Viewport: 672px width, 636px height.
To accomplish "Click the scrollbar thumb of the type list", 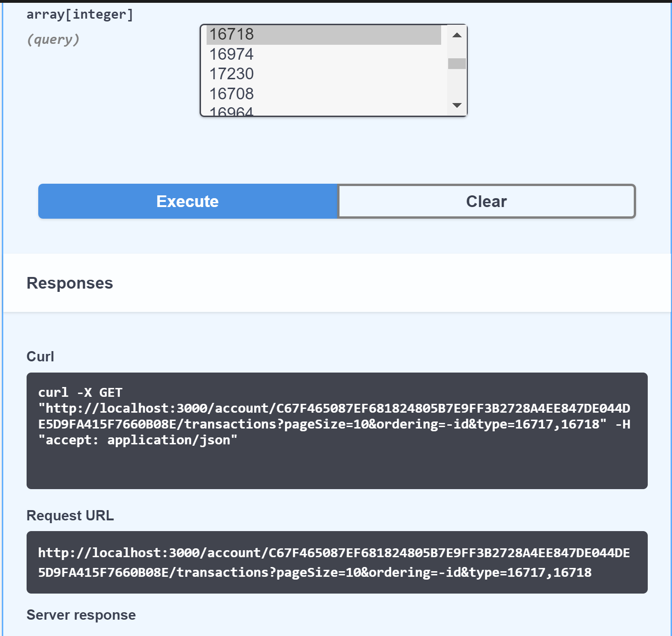I will pos(457,63).
